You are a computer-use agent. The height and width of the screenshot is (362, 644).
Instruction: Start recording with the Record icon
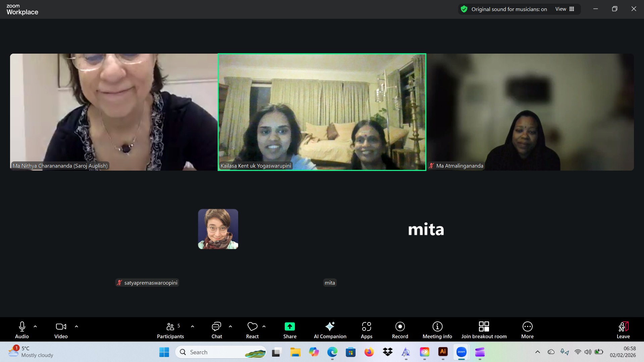point(400,326)
